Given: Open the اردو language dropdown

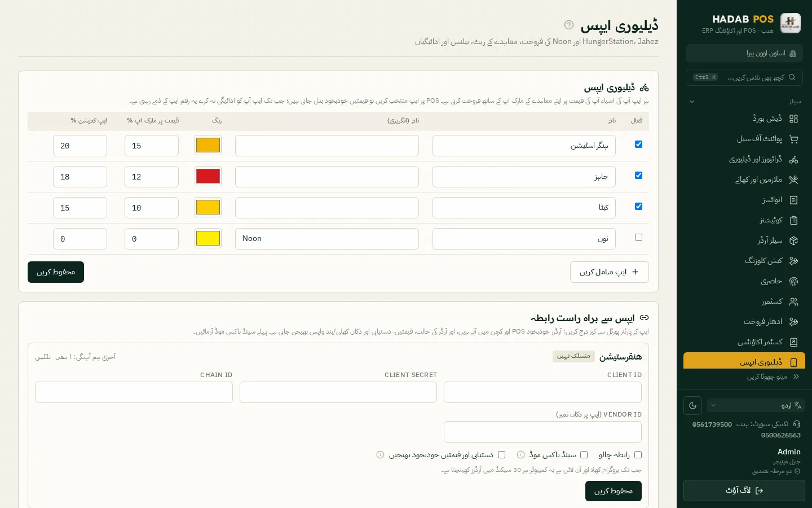Looking at the screenshot, I should pyautogui.click(x=756, y=405).
